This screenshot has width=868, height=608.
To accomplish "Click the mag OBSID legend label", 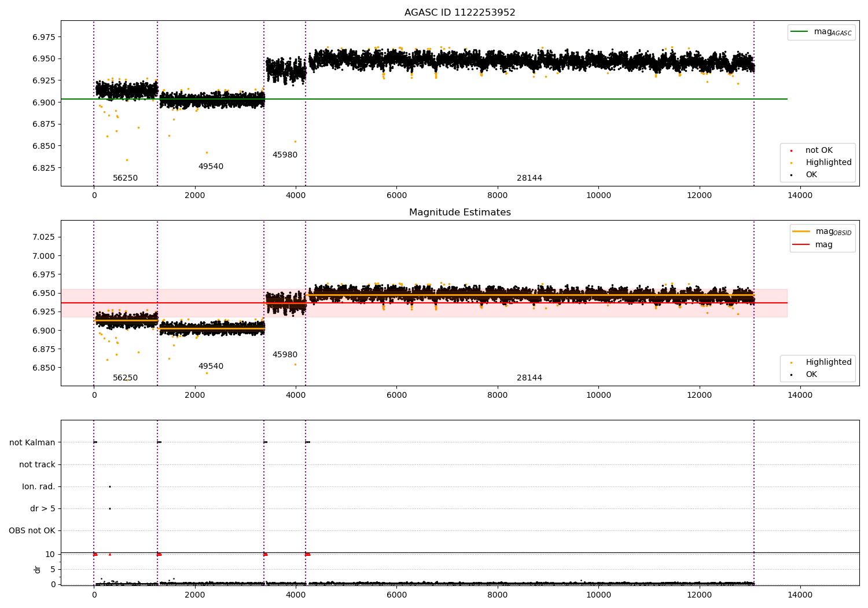I will click(x=833, y=232).
